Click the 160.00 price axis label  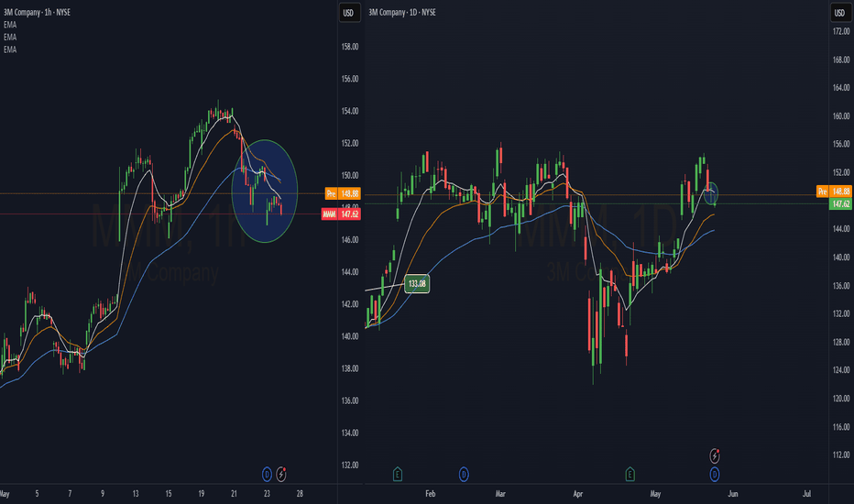click(x=841, y=116)
